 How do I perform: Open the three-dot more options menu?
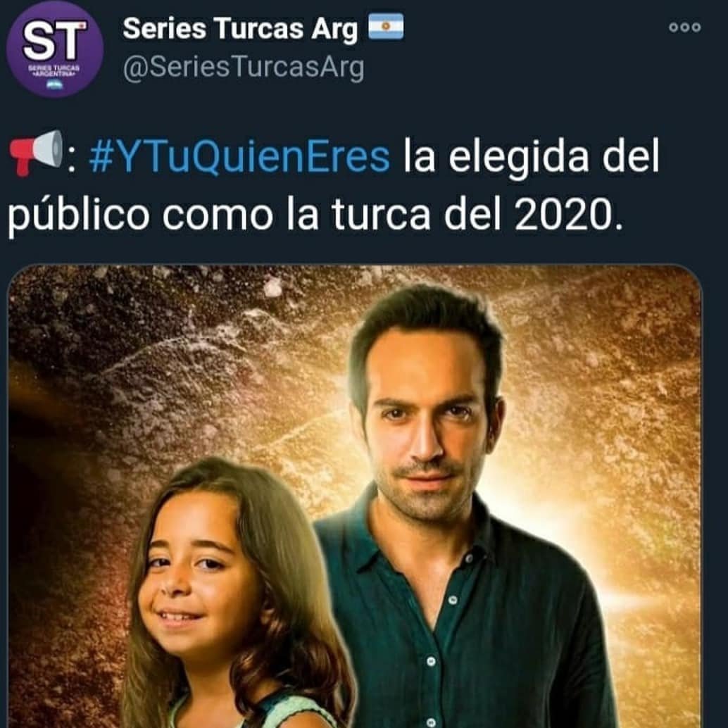(685, 27)
